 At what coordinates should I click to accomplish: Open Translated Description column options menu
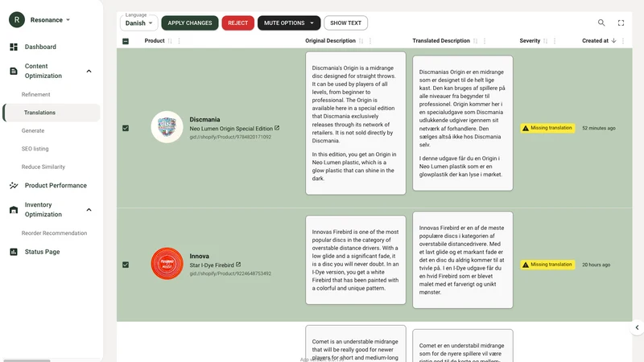(485, 41)
